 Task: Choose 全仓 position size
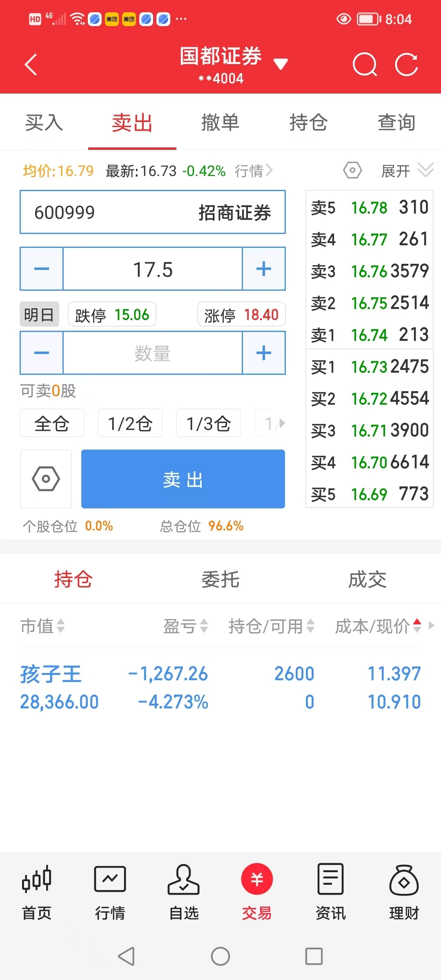click(52, 423)
